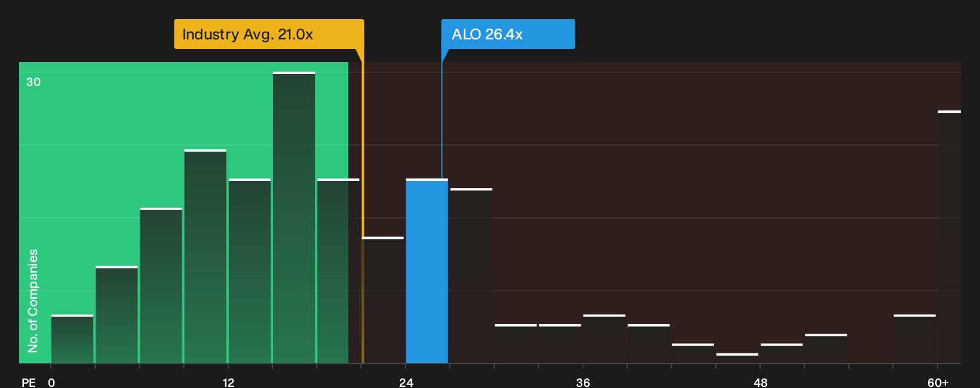Click the Industry Avg. 21.0x label
Screen dimensions: 980x388
[269, 34]
